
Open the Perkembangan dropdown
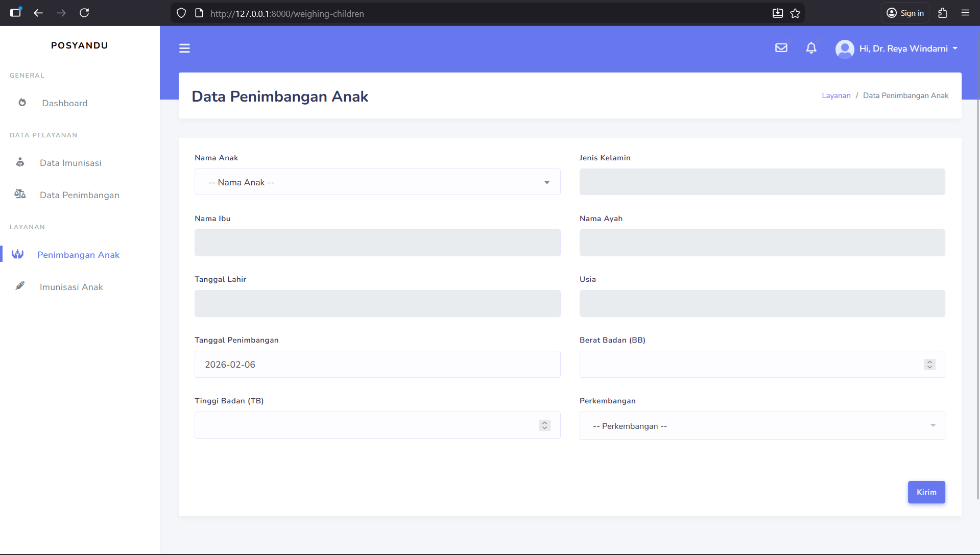point(762,425)
